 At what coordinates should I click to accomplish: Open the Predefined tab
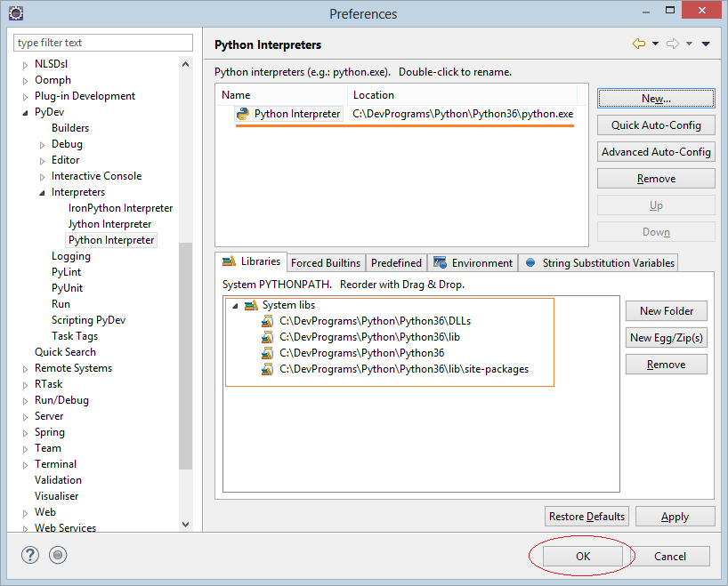[x=397, y=263]
